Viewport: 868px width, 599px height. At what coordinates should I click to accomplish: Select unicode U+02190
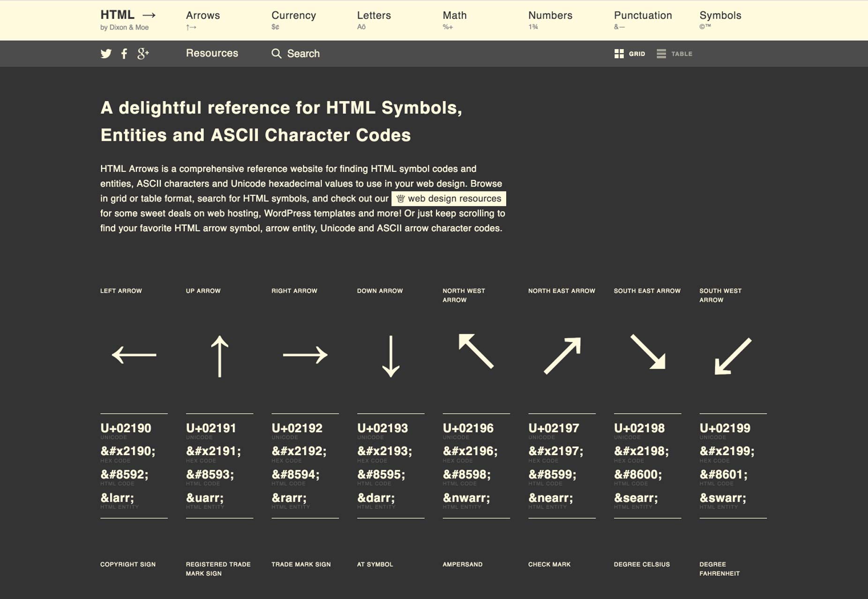(x=126, y=428)
